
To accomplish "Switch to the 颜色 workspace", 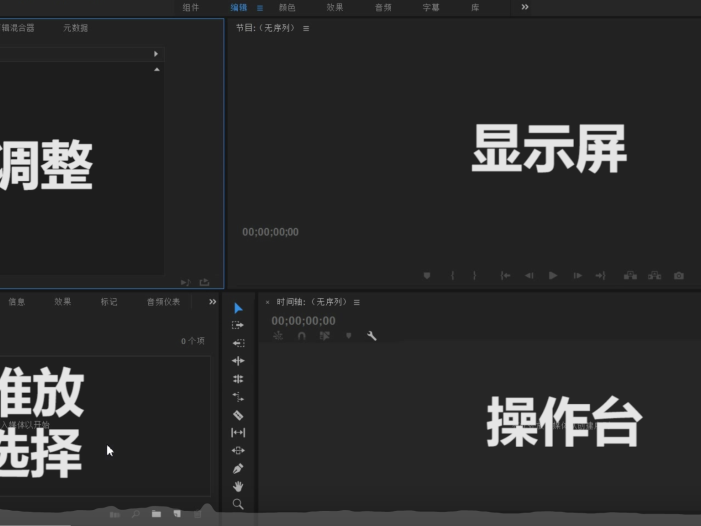I will (287, 8).
